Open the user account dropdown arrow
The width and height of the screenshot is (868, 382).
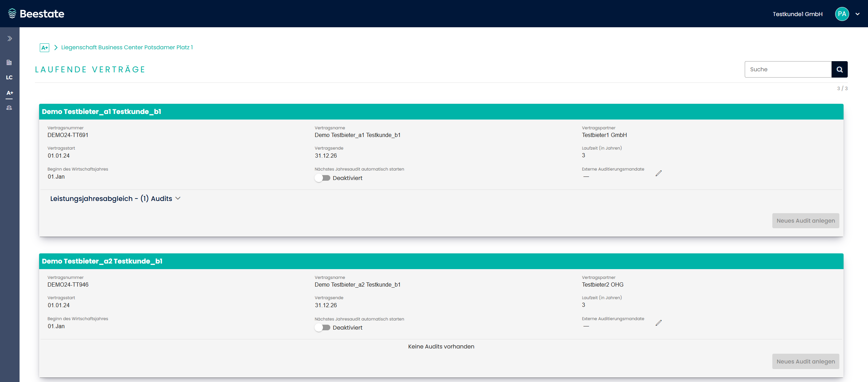coord(858,14)
